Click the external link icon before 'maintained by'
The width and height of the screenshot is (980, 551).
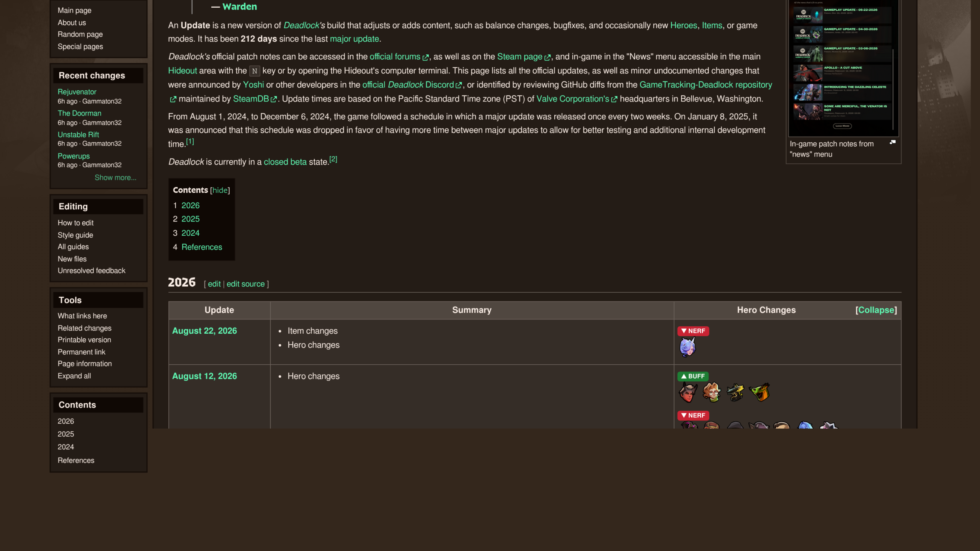[x=173, y=99]
